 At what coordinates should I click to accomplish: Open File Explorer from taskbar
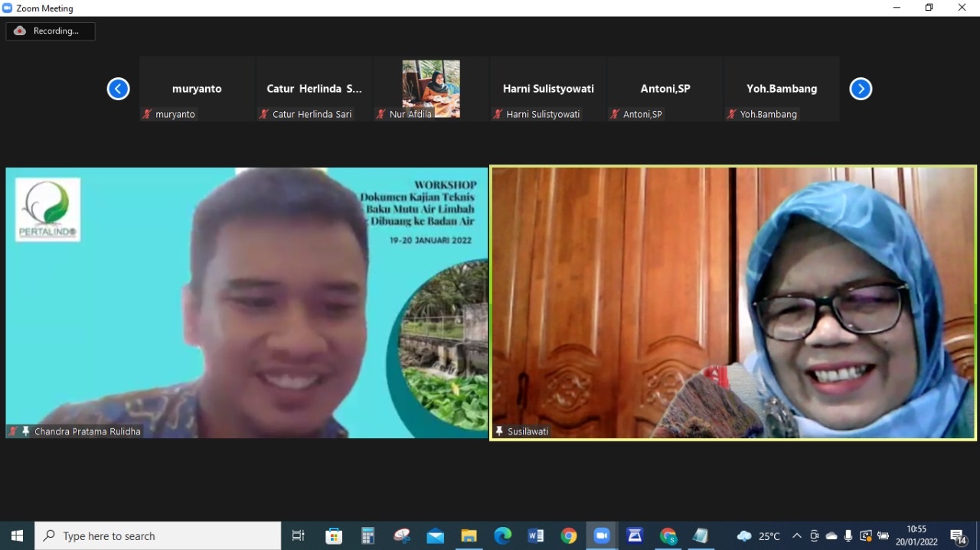469,536
